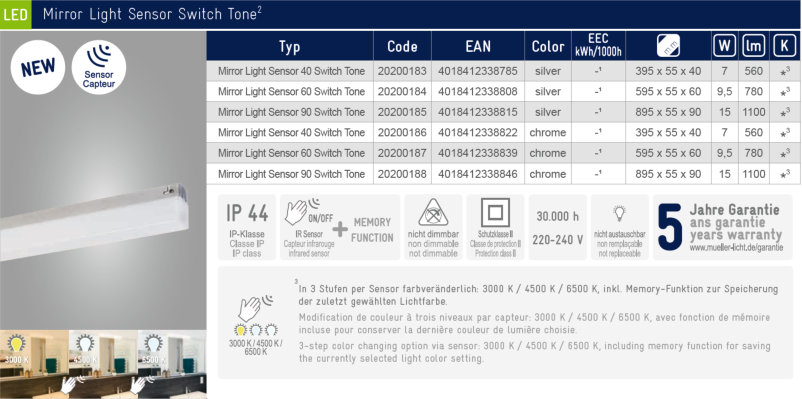Click EAN 4018412338846

pos(478,174)
